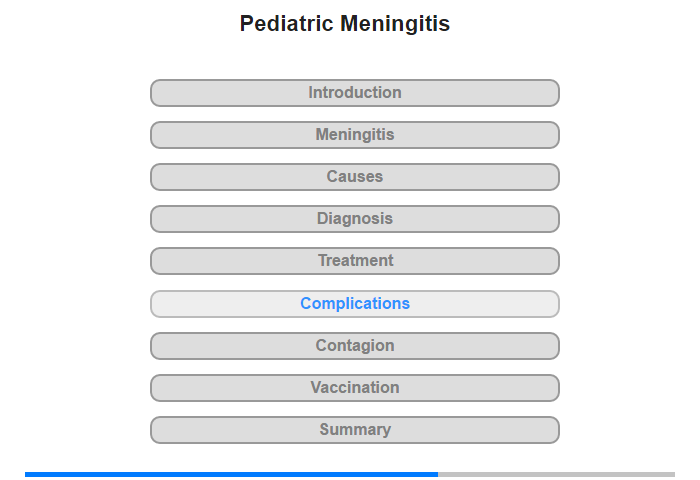The image size is (700, 480).
Task: Choose the section between Diagnosis and Complications
Action: 355,261
